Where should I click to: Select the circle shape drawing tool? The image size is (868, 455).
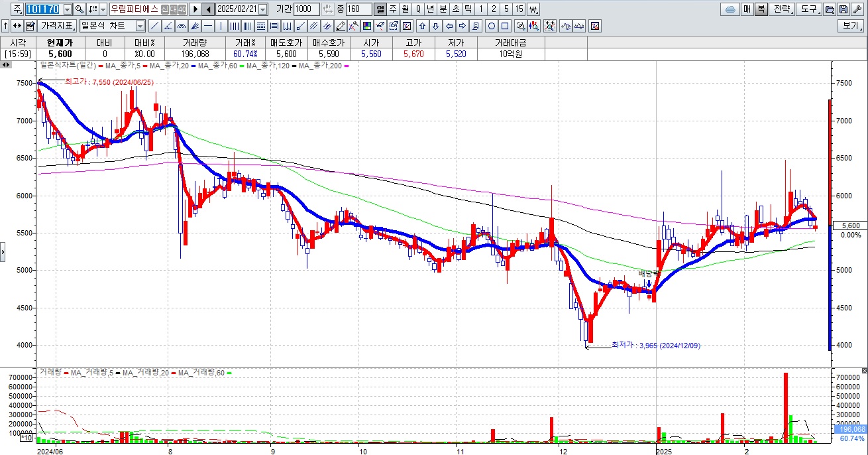[492, 26]
